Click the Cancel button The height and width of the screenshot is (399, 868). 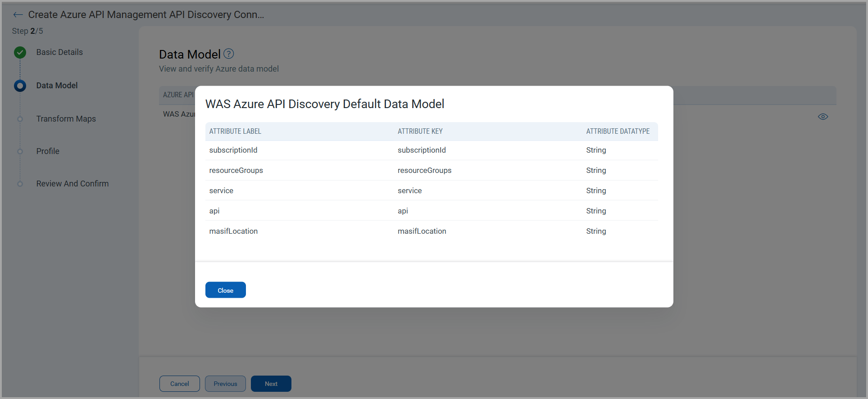[180, 384]
